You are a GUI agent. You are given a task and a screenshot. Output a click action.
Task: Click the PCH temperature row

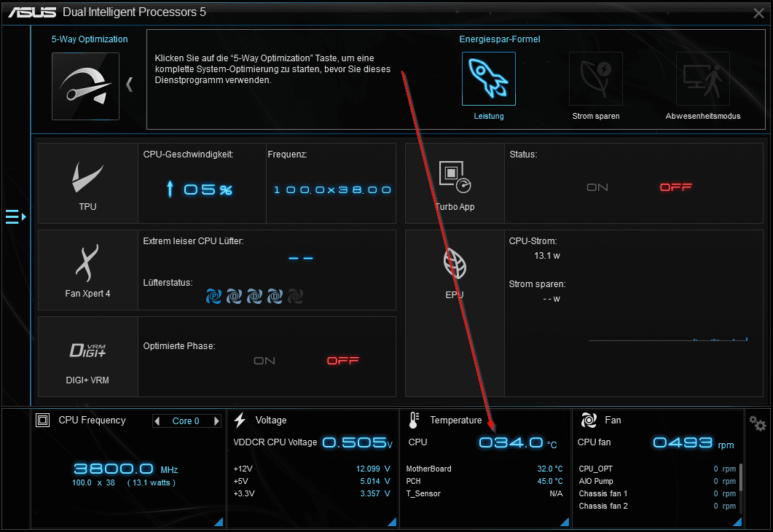click(484, 481)
